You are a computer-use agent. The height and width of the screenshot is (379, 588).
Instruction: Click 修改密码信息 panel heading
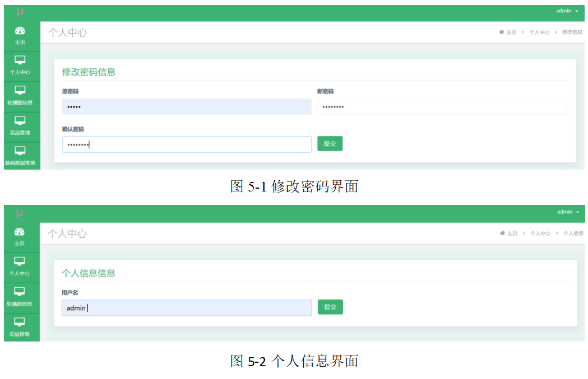pyautogui.click(x=89, y=72)
